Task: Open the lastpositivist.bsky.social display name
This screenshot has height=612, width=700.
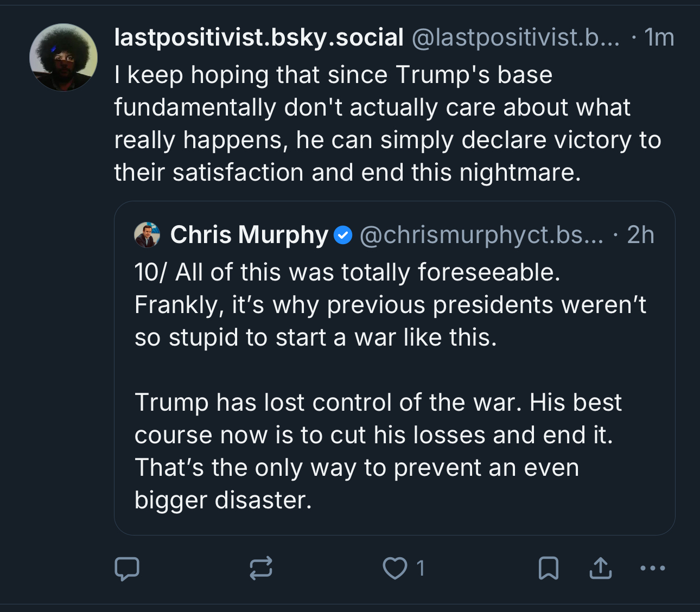Action: (259, 37)
